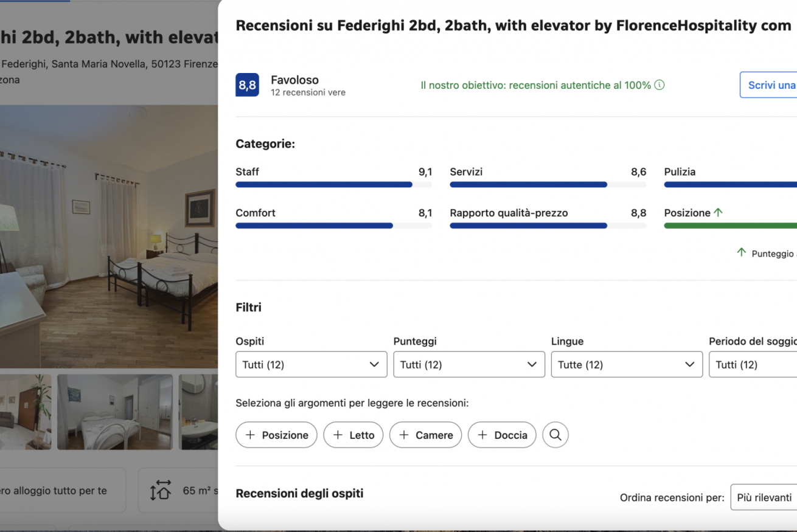Click the property address text behind the panel
Viewport: 797px width, 532px height.
[109, 64]
